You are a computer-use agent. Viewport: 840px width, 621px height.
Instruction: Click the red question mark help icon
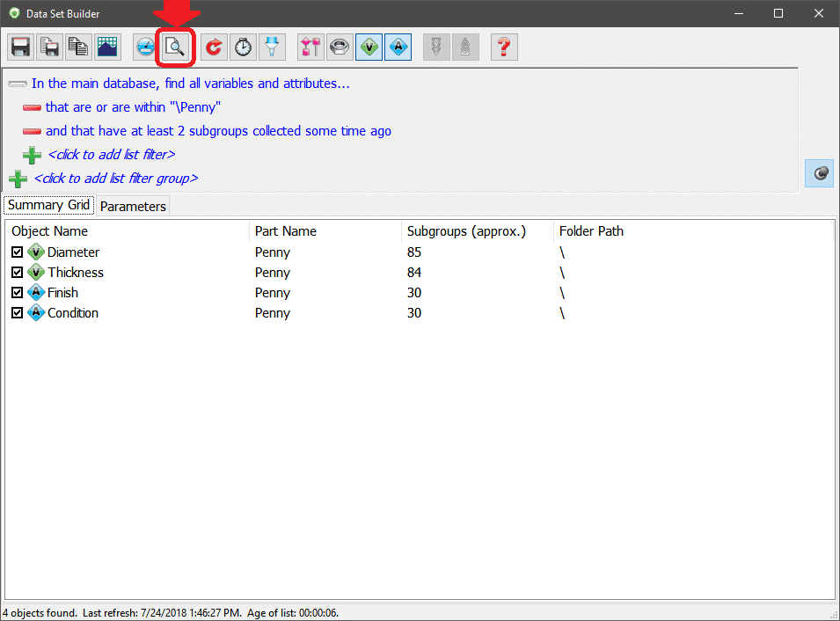coord(503,47)
